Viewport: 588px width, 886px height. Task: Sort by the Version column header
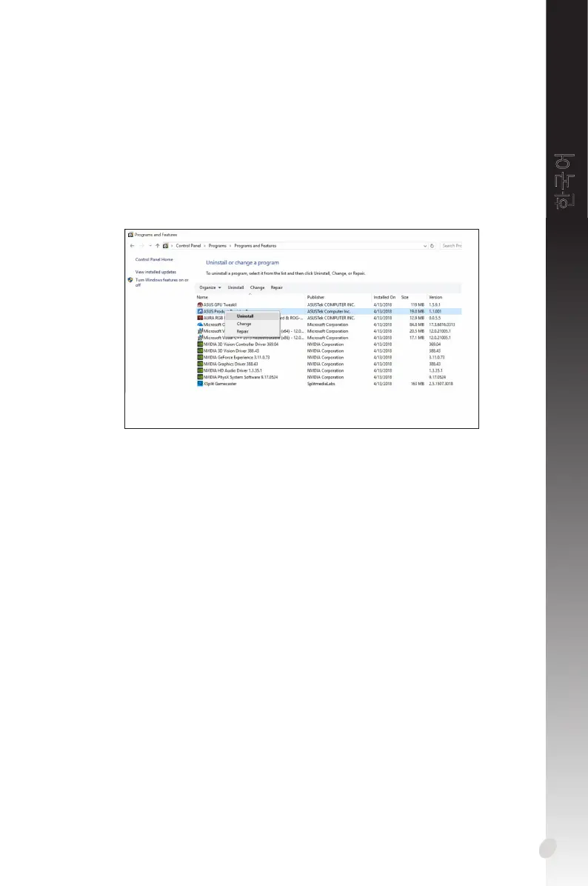point(435,297)
